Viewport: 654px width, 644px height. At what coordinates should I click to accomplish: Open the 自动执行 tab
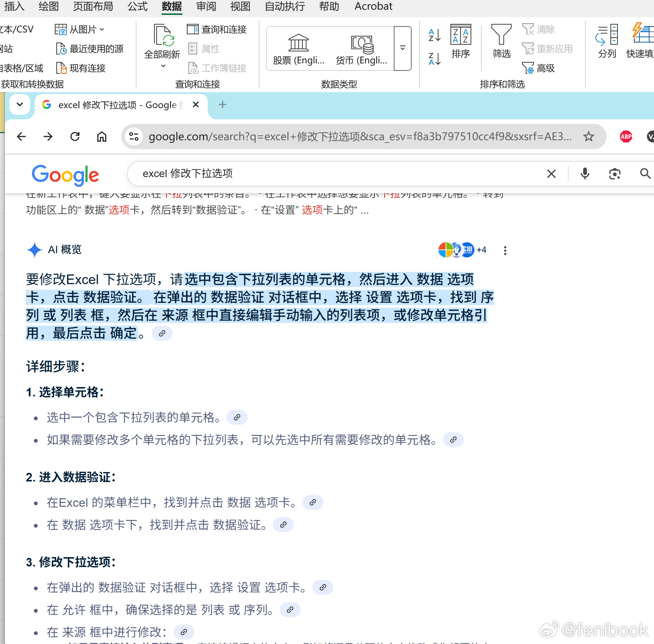point(285,6)
